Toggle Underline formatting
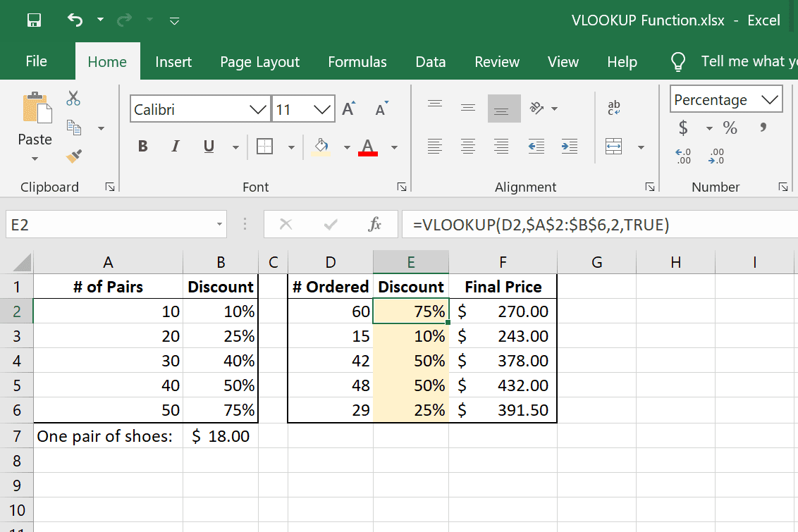The image size is (798, 532). [x=209, y=147]
